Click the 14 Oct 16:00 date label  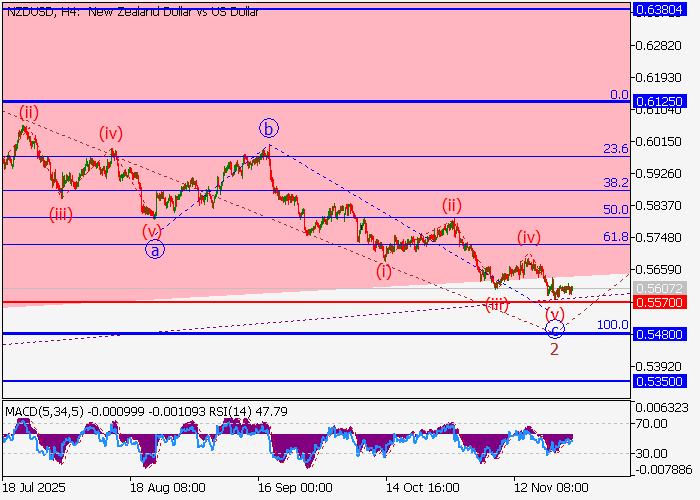pos(424,488)
